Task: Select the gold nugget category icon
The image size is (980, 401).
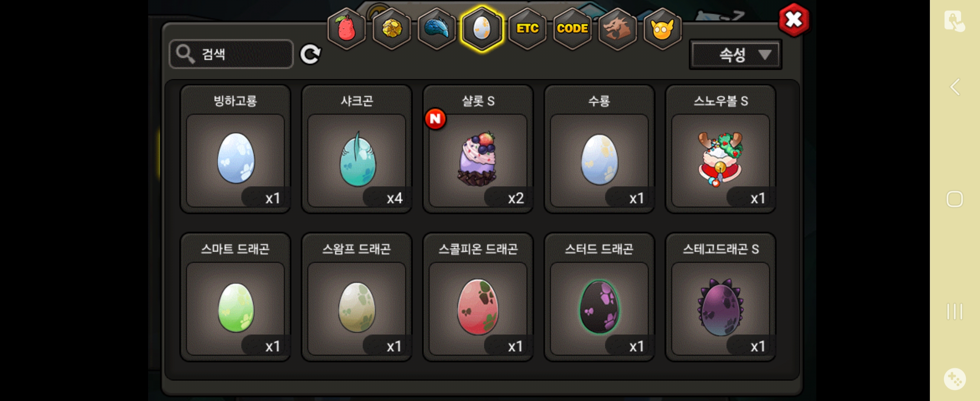Action: coord(392,29)
